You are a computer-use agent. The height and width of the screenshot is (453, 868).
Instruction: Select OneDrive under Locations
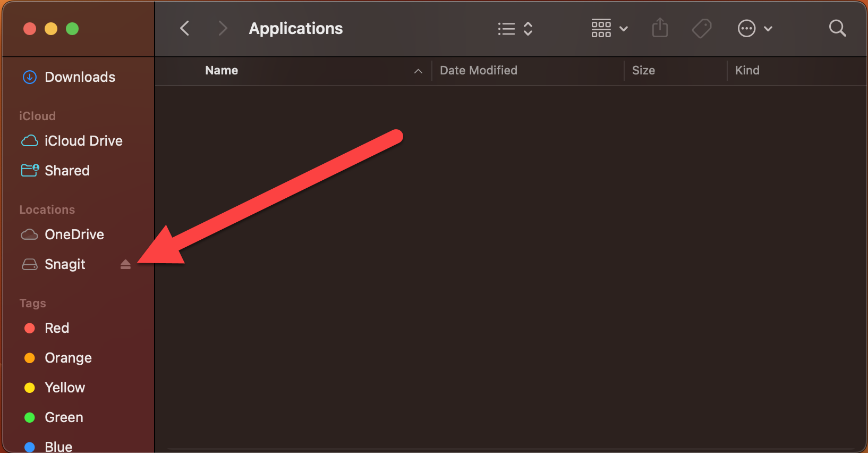tap(74, 234)
